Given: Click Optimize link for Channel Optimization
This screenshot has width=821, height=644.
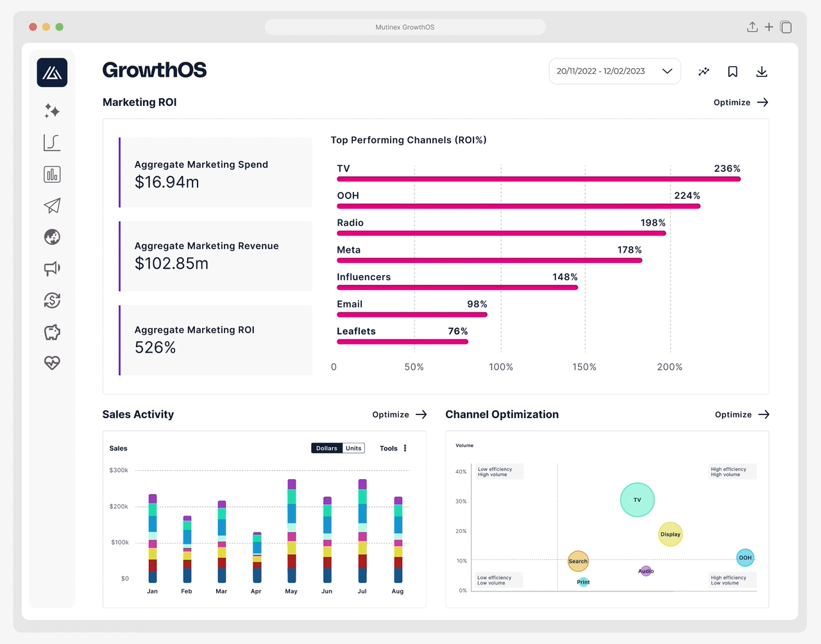Looking at the screenshot, I should pos(741,415).
